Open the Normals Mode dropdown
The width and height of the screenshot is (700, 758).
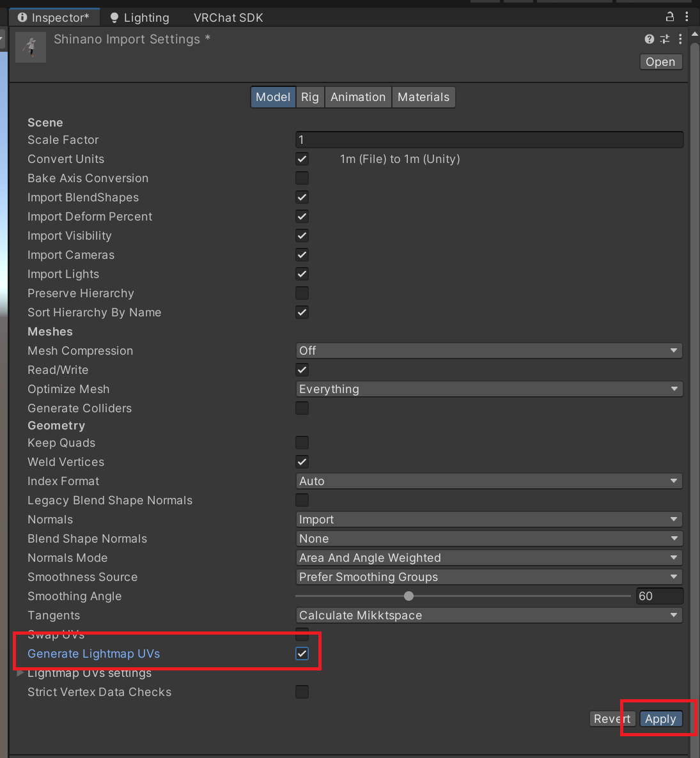[x=489, y=557]
